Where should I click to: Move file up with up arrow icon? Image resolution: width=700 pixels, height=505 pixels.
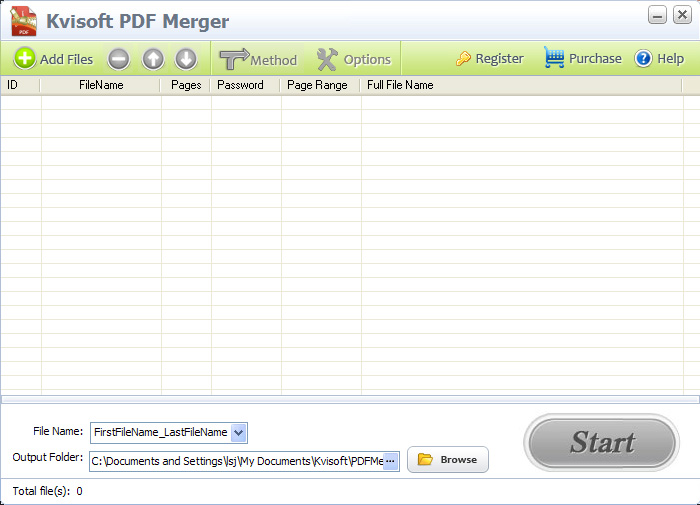(x=153, y=59)
